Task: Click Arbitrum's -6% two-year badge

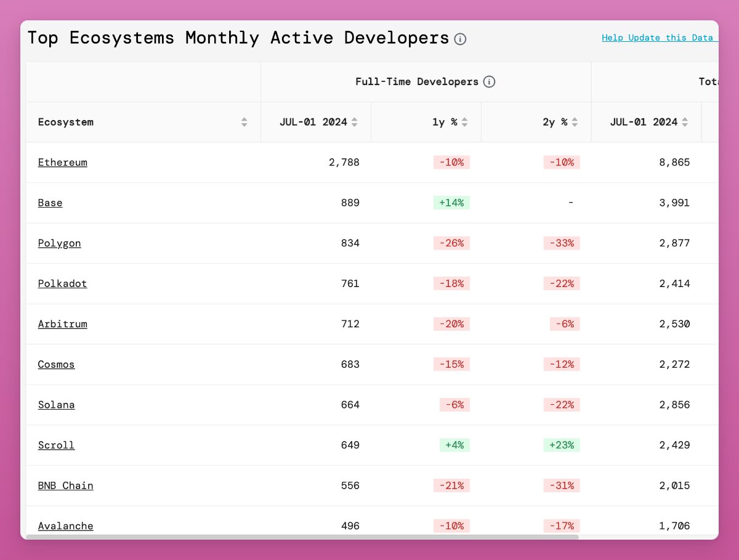Action: (565, 324)
